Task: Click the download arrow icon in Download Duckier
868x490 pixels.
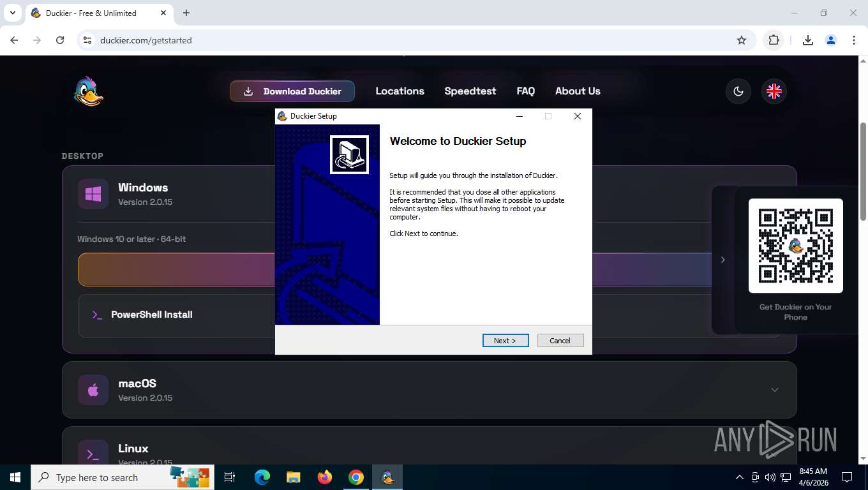Action: click(x=248, y=91)
